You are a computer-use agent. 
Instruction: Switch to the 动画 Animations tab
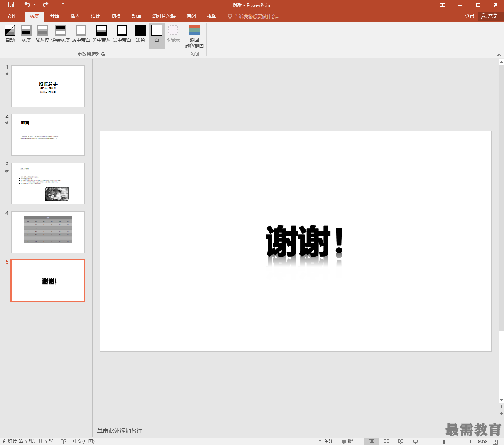pos(137,16)
